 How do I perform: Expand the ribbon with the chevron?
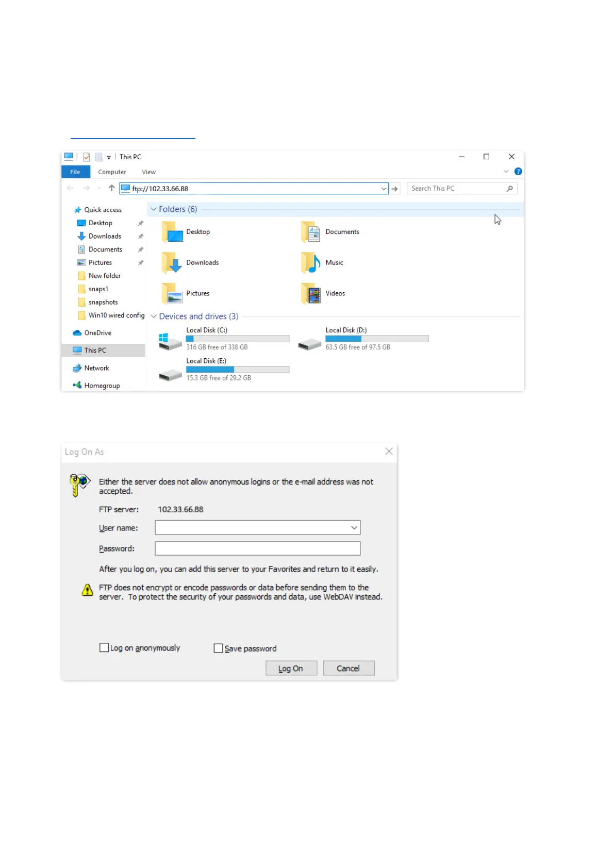pyautogui.click(x=506, y=172)
